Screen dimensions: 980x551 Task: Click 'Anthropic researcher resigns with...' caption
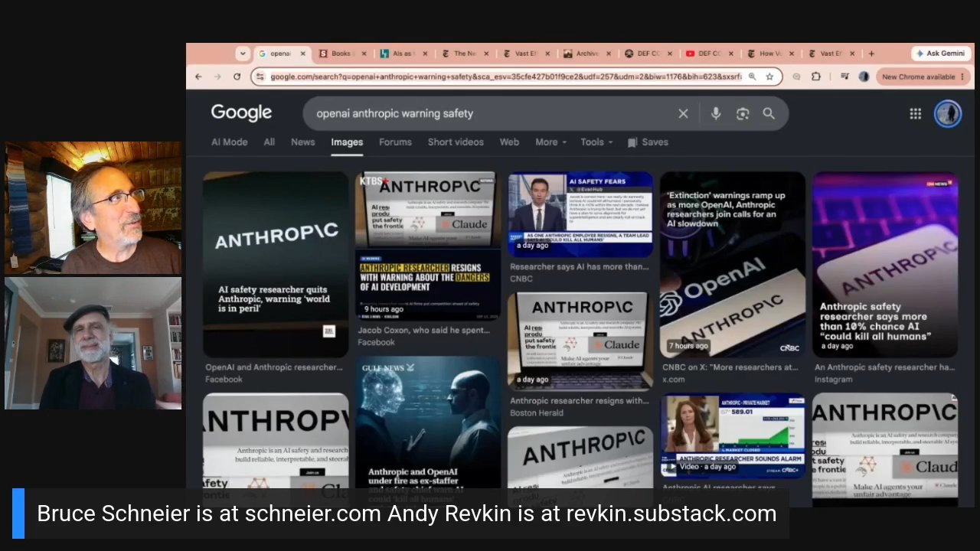click(x=580, y=400)
